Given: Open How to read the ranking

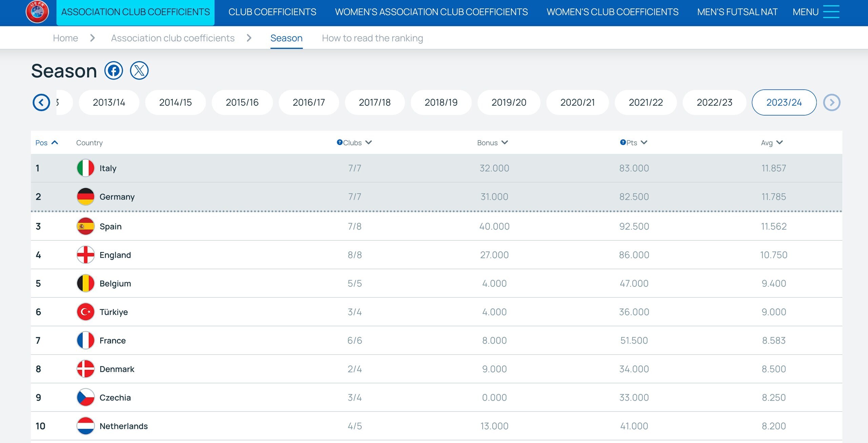Looking at the screenshot, I should point(372,38).
